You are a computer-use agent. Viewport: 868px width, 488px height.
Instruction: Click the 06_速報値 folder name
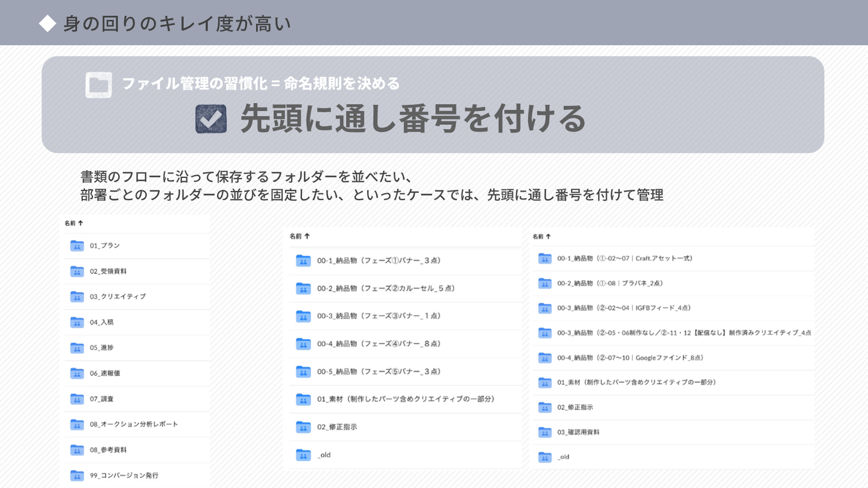coord(105,373)
